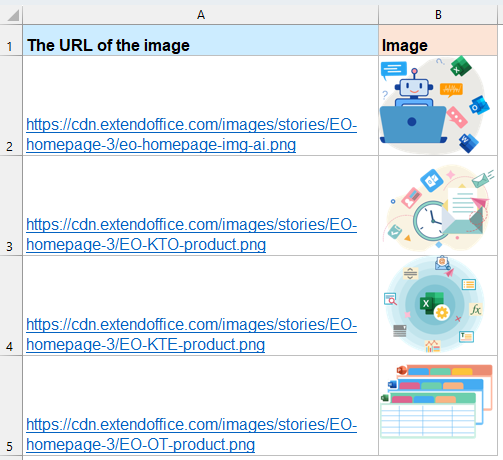Open the EO-KTE-product.png link

[191, 335]
